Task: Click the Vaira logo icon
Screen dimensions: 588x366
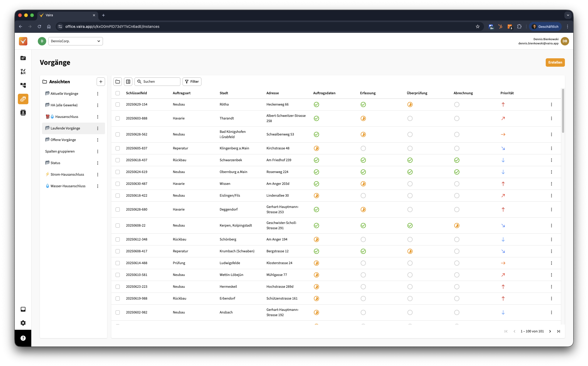Action: point(23,41)
